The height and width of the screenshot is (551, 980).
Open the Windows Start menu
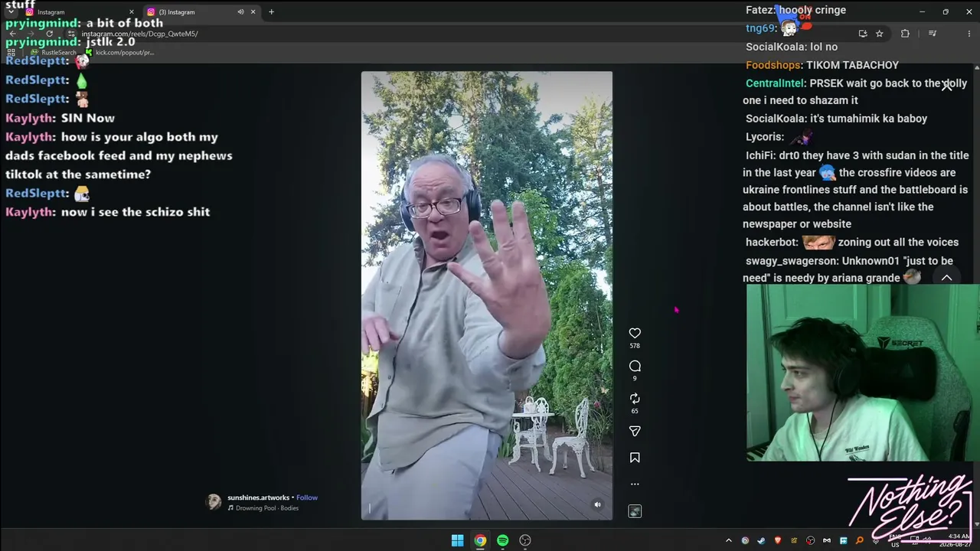(x=457, y=540)
